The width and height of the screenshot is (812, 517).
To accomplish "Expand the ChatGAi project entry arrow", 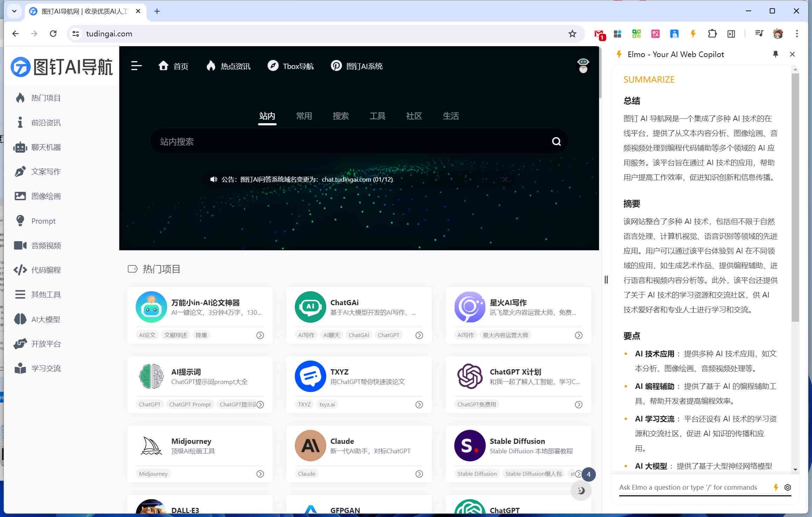I will point(420,335).
